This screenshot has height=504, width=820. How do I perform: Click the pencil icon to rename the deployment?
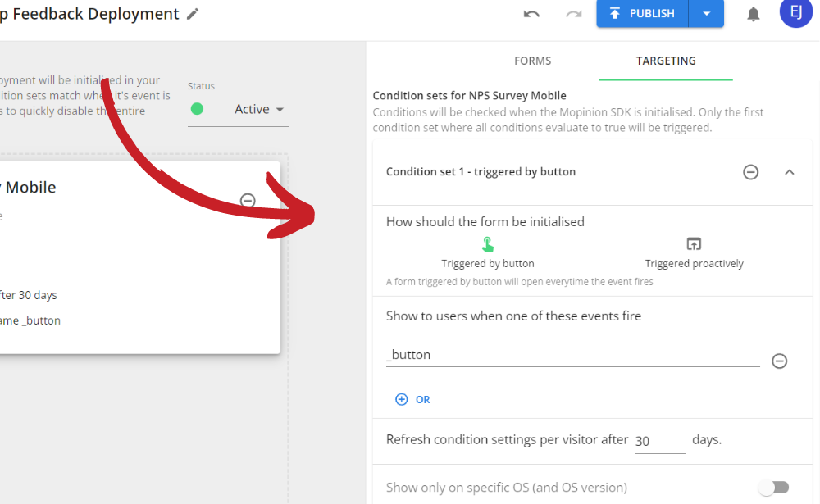(192, 13)
